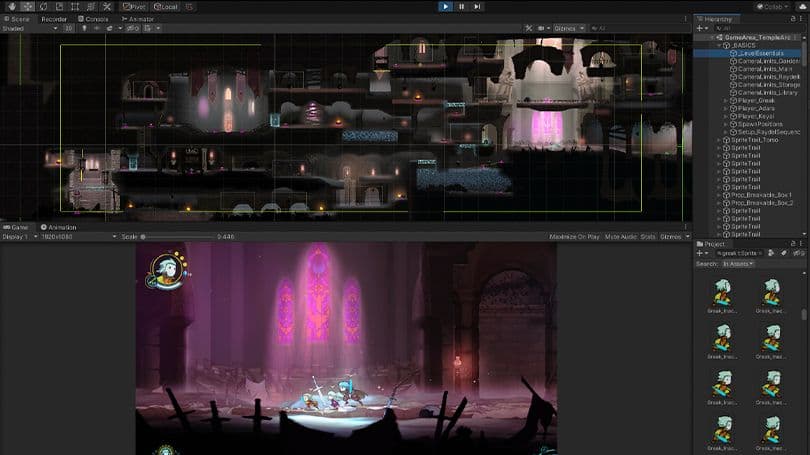Viewport: 810px width, 455px height.
Task: Click the Pause button
Action: [461, 6]
